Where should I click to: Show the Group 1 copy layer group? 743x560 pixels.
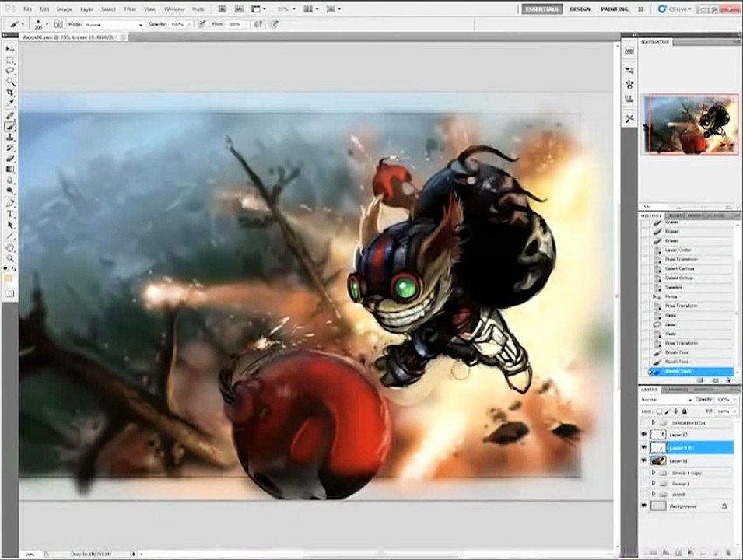tap(644, 473)
